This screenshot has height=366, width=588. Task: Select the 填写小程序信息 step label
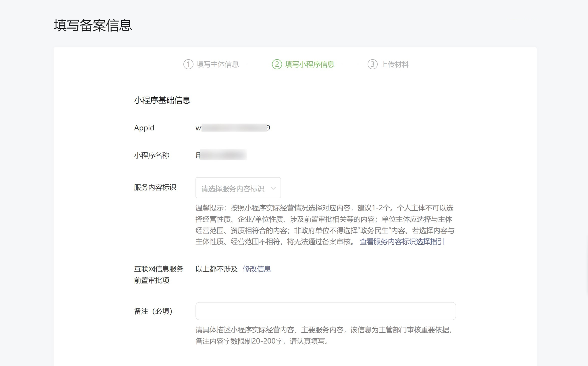click(x=309, y=64)
